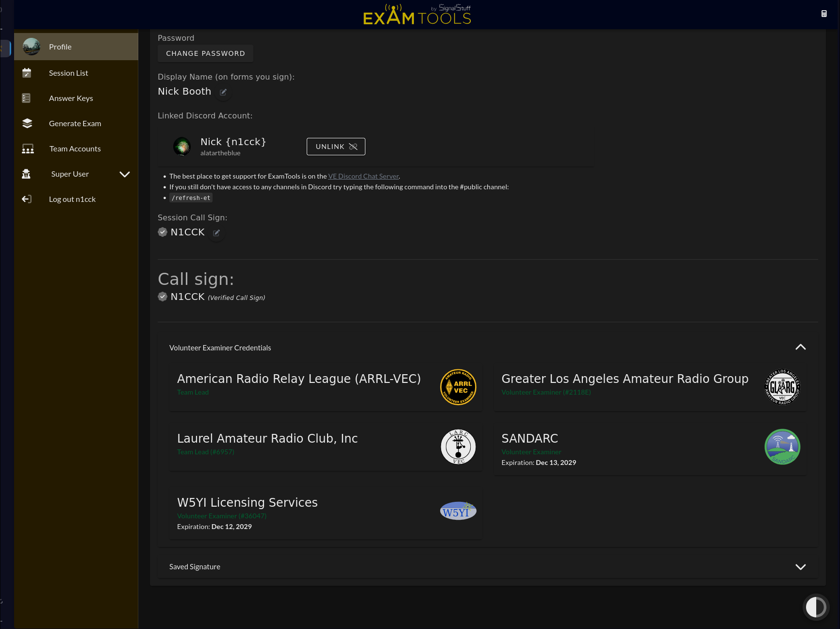Click the log out arrow icon
Viewport: 840px width, 629px height.
tap(27, 199)
